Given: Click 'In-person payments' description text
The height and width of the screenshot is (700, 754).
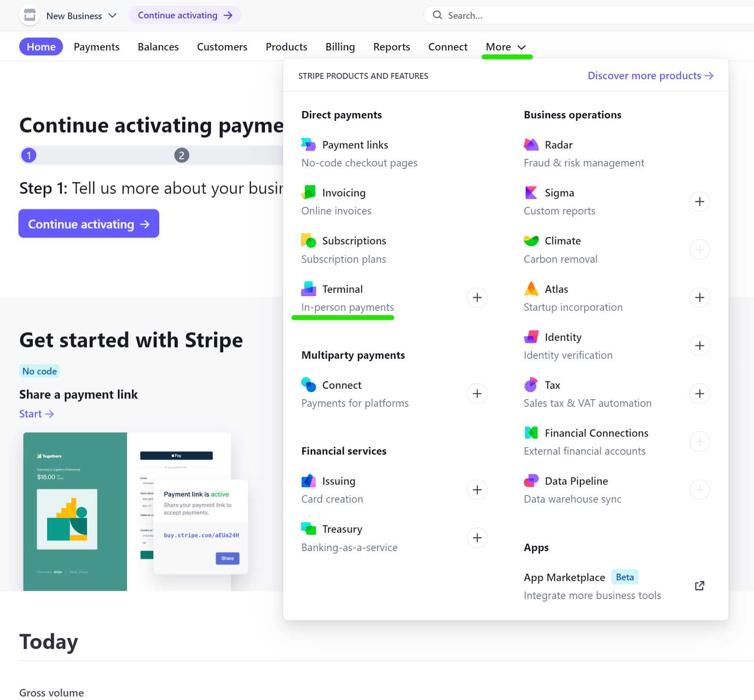Looking at the screenshot, I should (x=348, y=307).
